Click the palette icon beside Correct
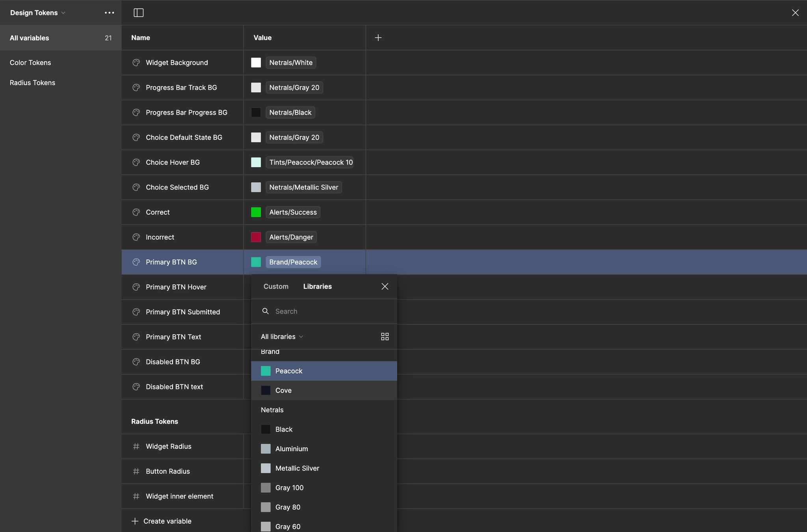The height and width of the screenshot is (532, 807). pyautogui.click(x=136, y=212)
